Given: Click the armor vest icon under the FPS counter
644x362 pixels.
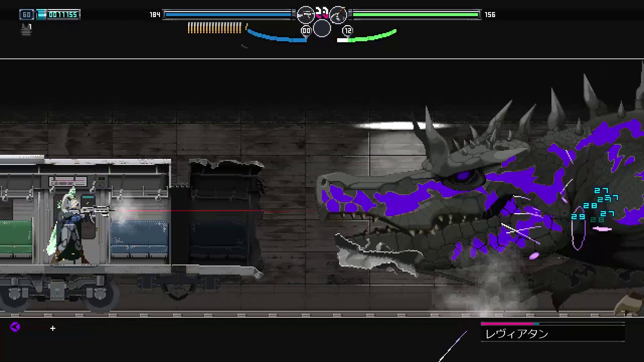Looking at the screenshot, I should click(x=26, y=29).
